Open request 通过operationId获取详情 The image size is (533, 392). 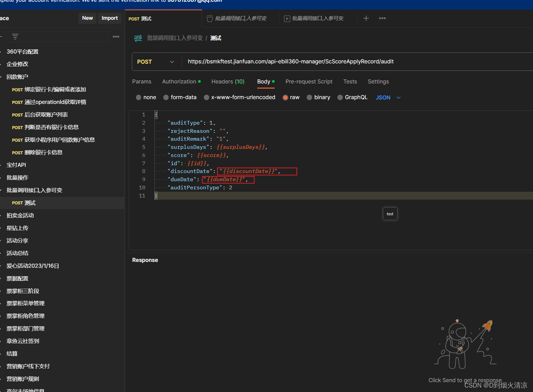[55, 102]
